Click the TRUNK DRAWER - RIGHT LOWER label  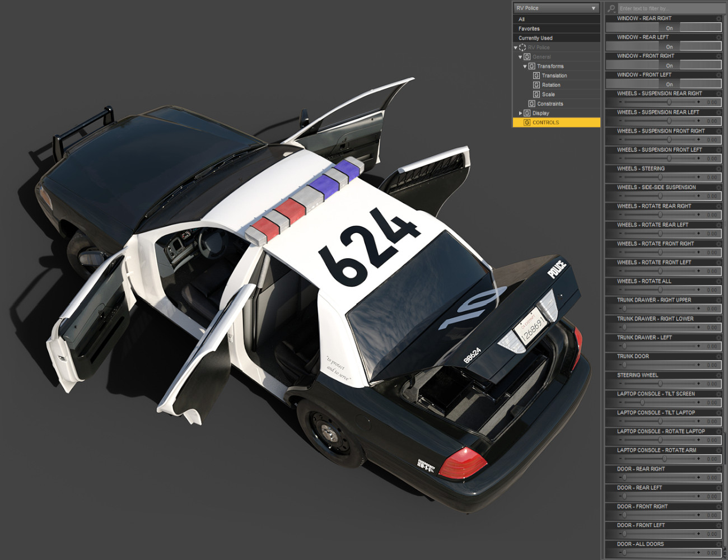(655, 319)
